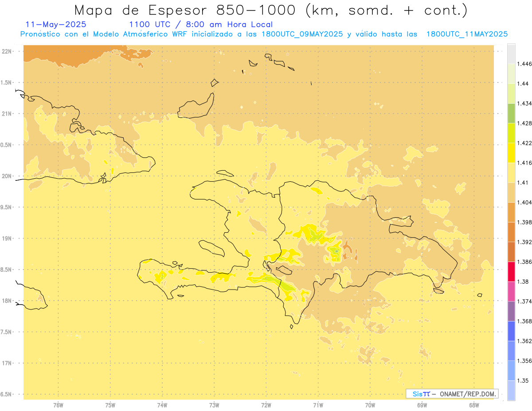Click the legend value 1.38
532x411 pixels.
point(523,282)
